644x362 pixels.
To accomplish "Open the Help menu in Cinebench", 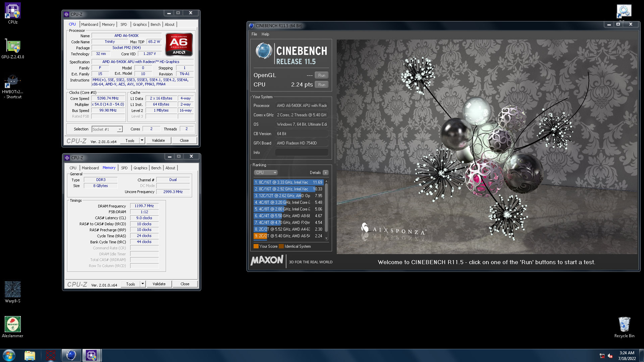I will tap(265, 34).
